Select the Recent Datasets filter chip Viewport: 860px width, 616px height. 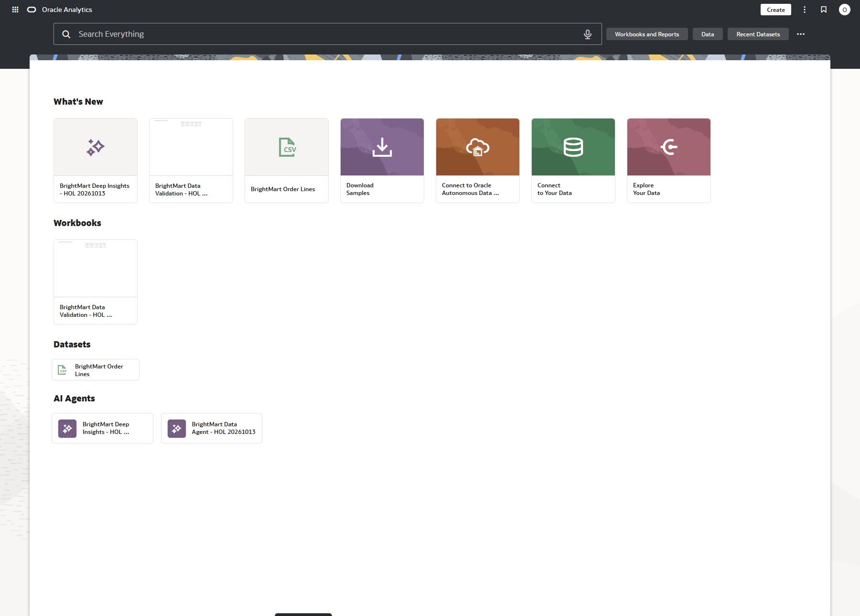click(758, 34)
